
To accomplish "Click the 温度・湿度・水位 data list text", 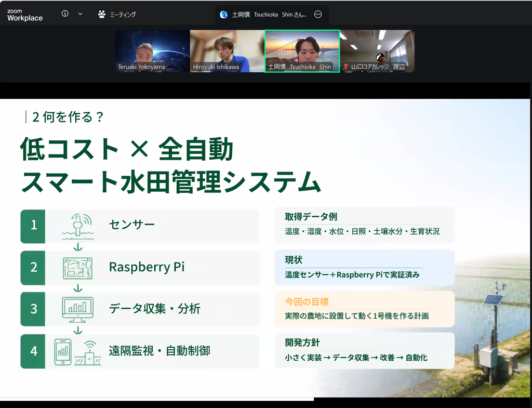I will coord(362,231).
